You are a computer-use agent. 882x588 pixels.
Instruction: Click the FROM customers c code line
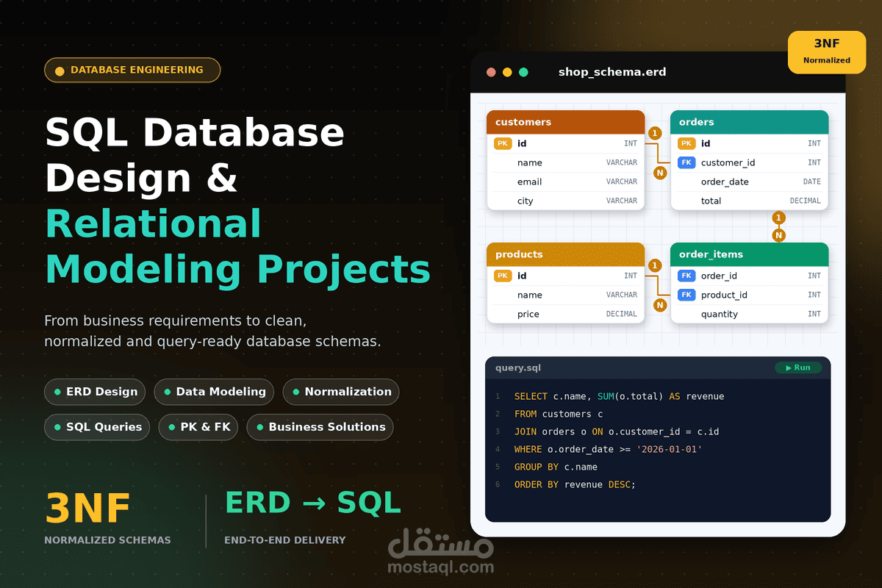point(558,414)
